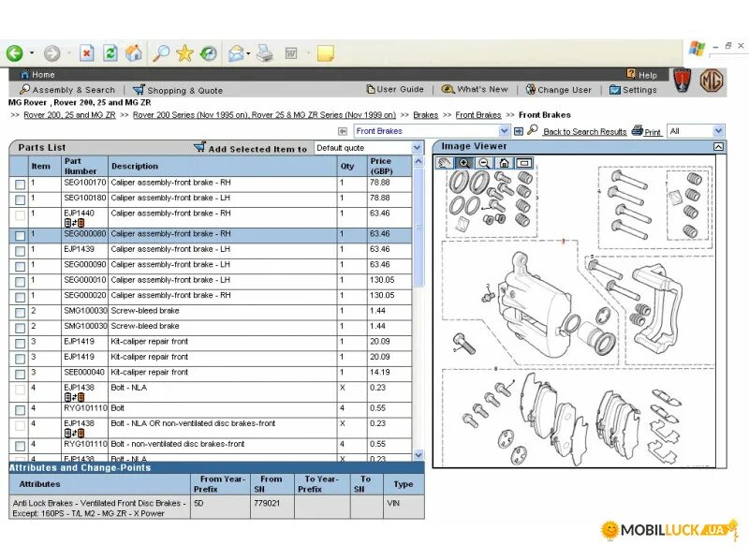Click supersession icon under EJP1440
This screenshot has height=560, width=749.
pyautogui.click(x=74, y=223)
